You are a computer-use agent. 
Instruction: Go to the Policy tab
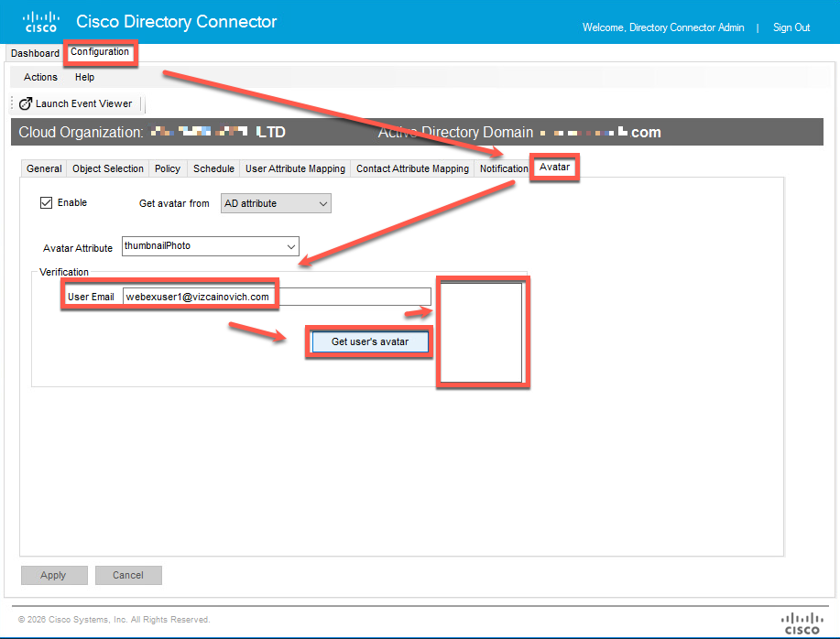(x=167, y=168)
